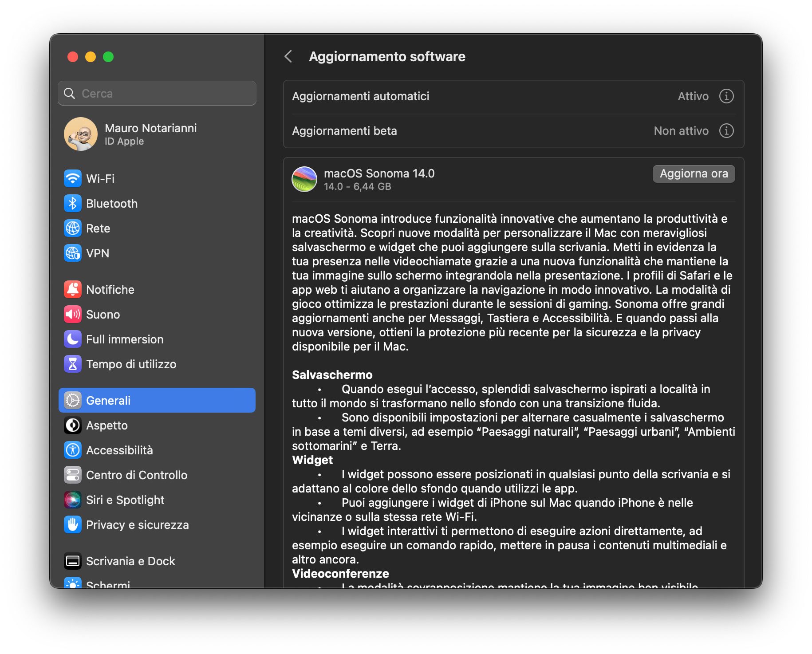Open Centro di Controllo settings
This screenshot has height=654, width=812.
[x=157, y=475]
